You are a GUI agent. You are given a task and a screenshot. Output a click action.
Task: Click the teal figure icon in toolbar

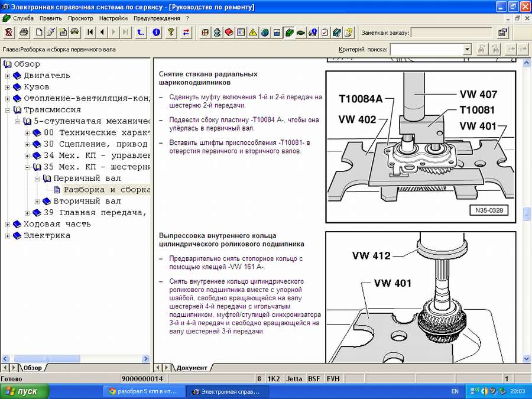tap(217, 33)
